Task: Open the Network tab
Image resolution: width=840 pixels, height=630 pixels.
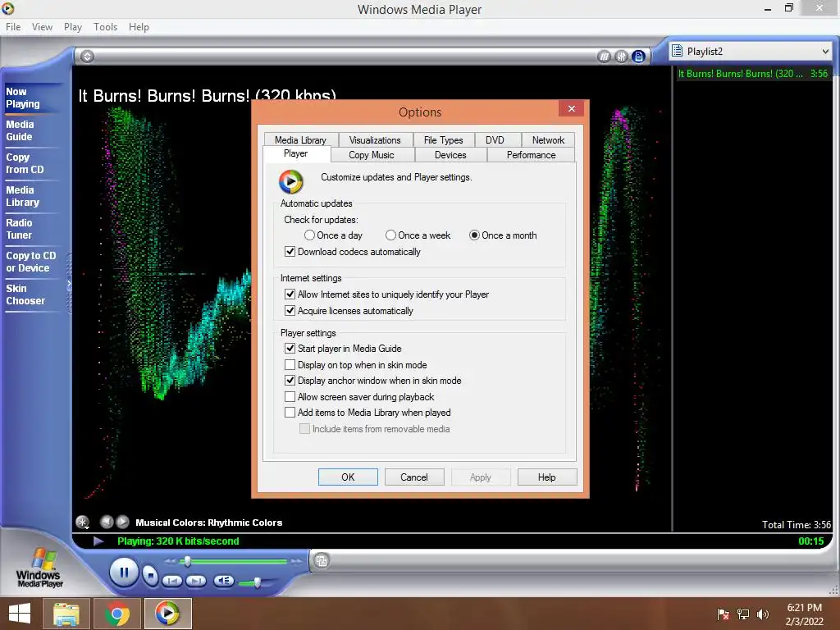Action: (548, 139)
